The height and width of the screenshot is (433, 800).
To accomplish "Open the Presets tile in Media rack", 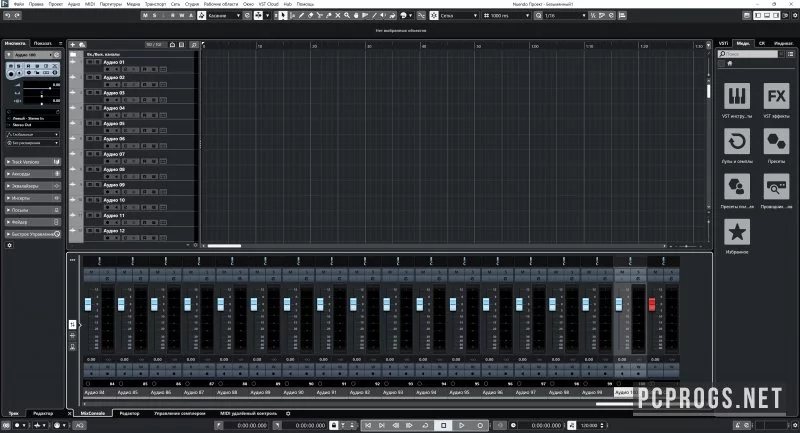I will click(x=776, y=141).
